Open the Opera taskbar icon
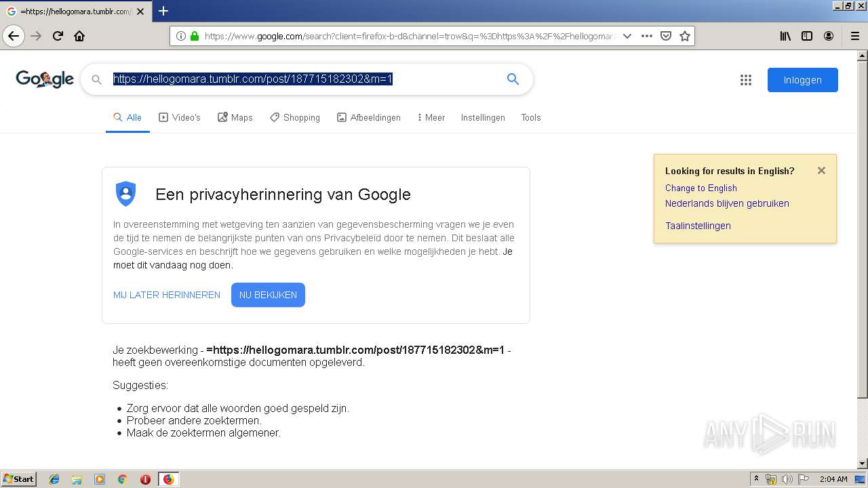This screenshot has height=488, width=868. tap(145, 479)
